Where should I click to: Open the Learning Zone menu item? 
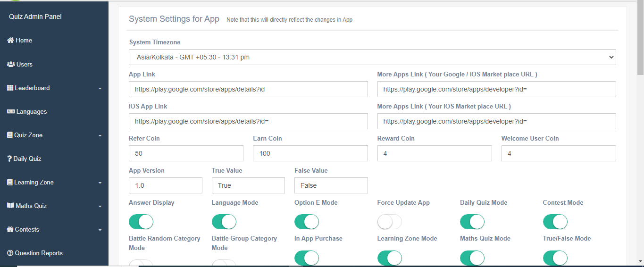click(x=33, y=183)
